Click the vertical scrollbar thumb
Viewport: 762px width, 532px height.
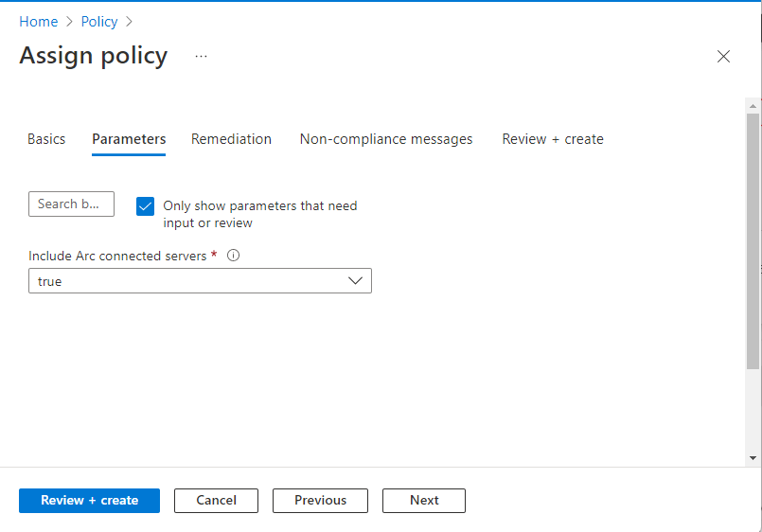coord(753,241)
